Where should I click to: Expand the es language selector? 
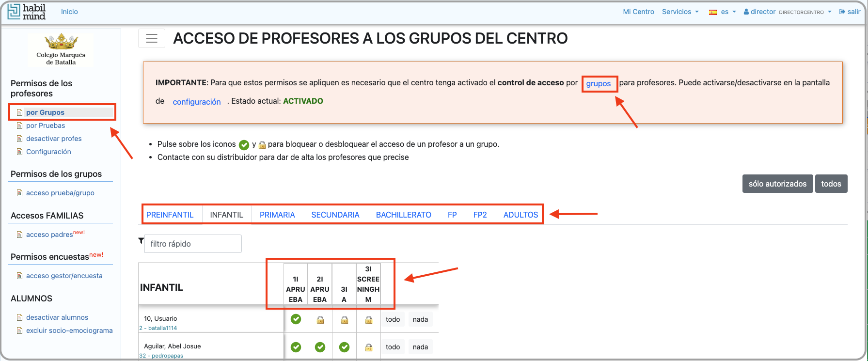[723, 12]
